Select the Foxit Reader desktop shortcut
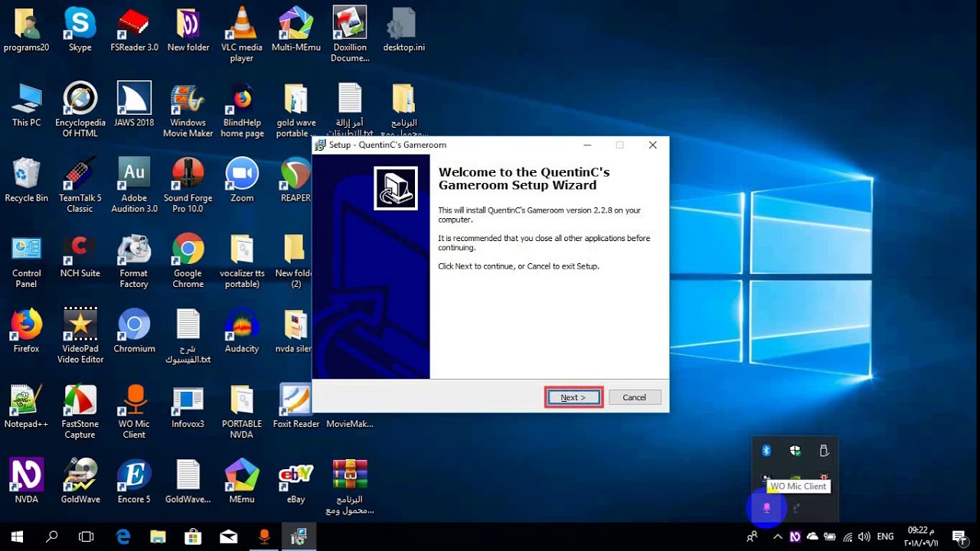The width and height of the screenshot is (980, 551). pyautogui.click(x=296, y=406)
